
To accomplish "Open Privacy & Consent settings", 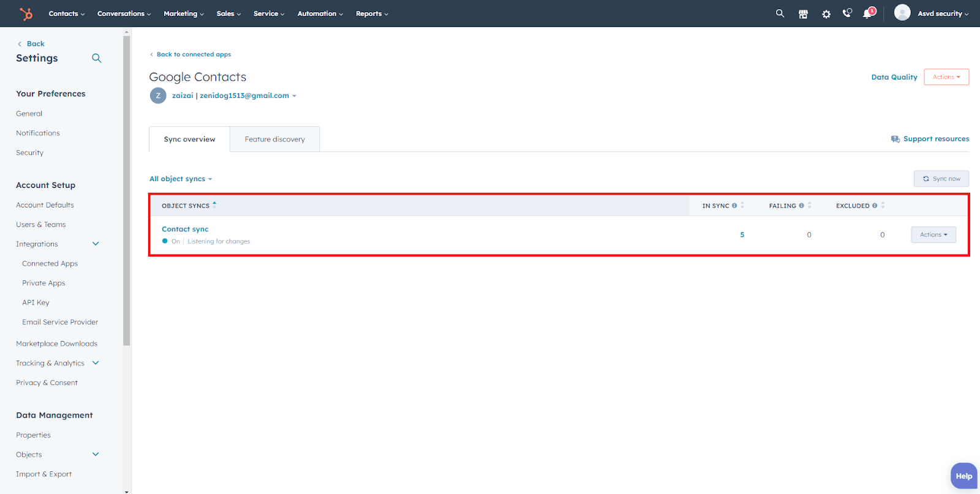I will pos(47,383).
